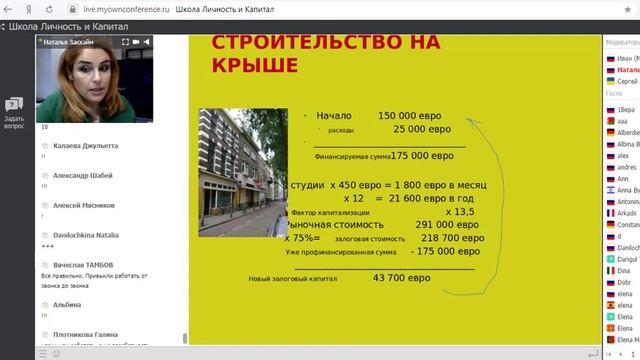
Task: Click the slide title 'СТРОИТЕЛЬСТВО НА КРЫШЕ'
Action: (x=326, y=54)
